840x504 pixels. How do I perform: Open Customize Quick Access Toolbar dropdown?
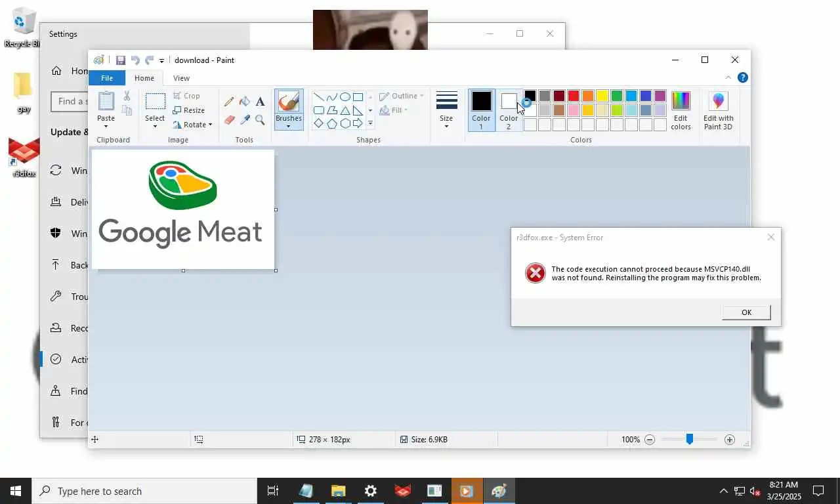coord(161,60)
